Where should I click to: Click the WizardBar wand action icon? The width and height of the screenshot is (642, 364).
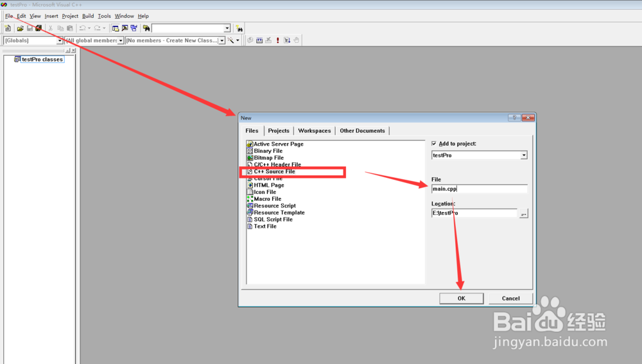pos(231,40)
